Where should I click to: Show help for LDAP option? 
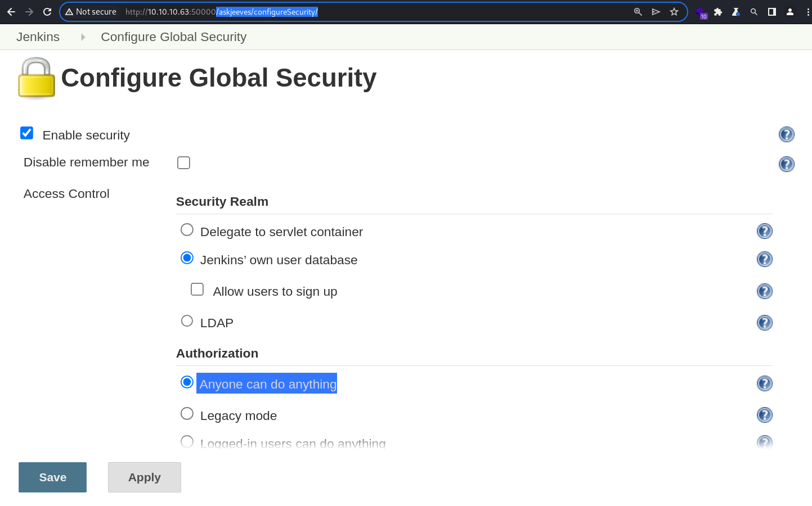coord(764,323)
